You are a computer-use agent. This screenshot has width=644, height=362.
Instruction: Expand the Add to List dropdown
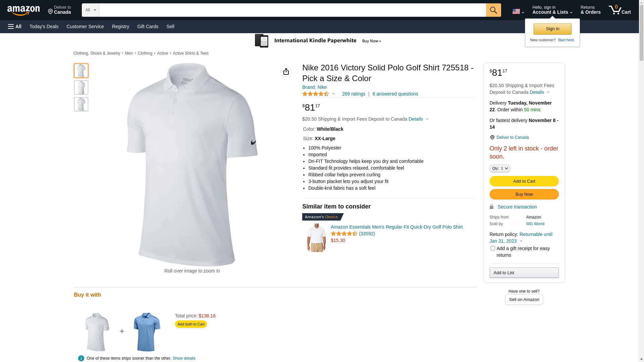coord(524,273)
